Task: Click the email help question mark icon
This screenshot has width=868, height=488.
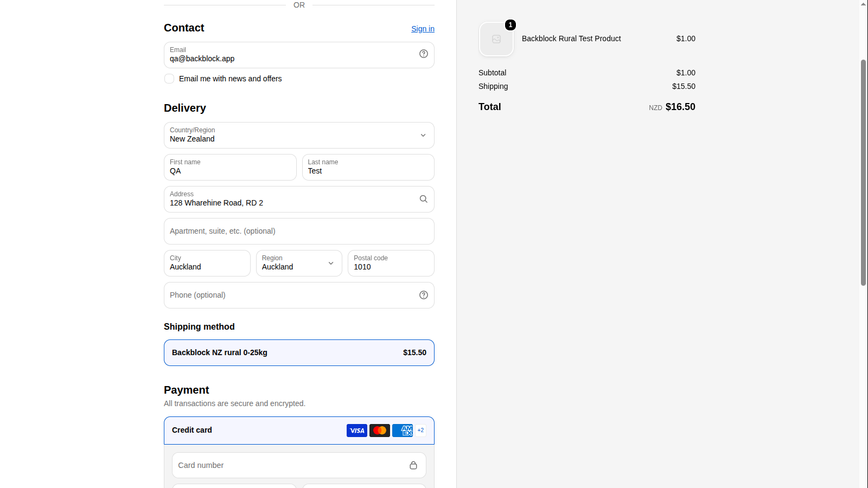Action: [x=424, y=54]
